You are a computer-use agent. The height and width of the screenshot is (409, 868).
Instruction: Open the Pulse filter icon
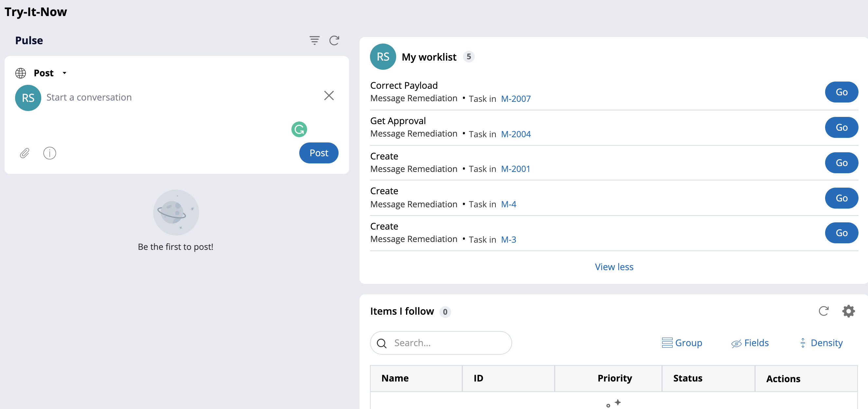(314, 40)
